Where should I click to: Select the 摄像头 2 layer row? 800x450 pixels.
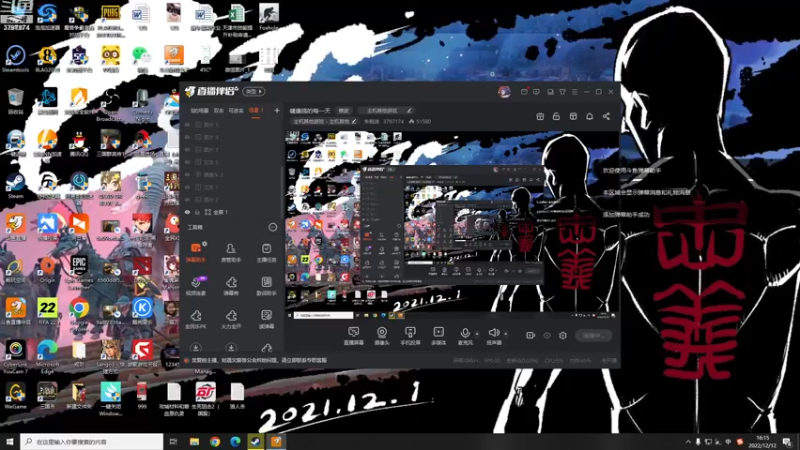(231, 174)
